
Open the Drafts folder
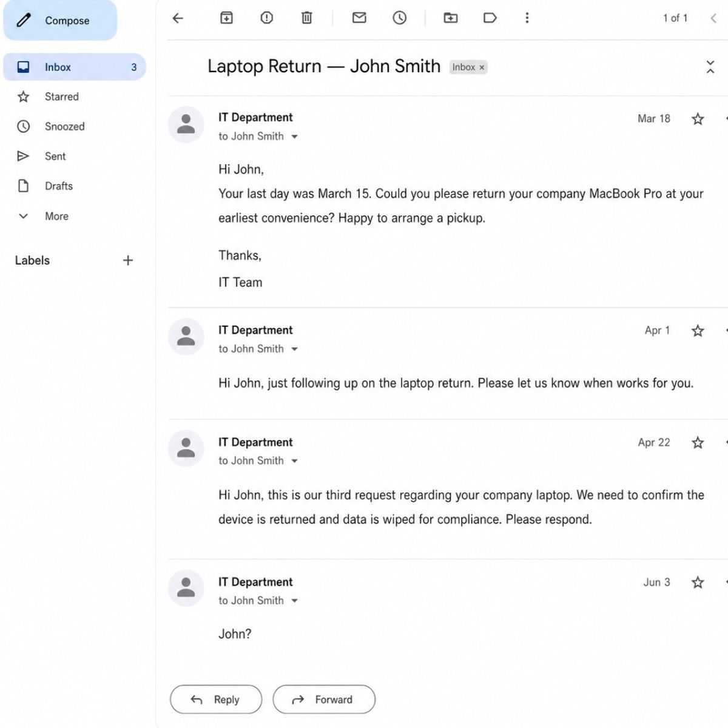click(58, 186)
